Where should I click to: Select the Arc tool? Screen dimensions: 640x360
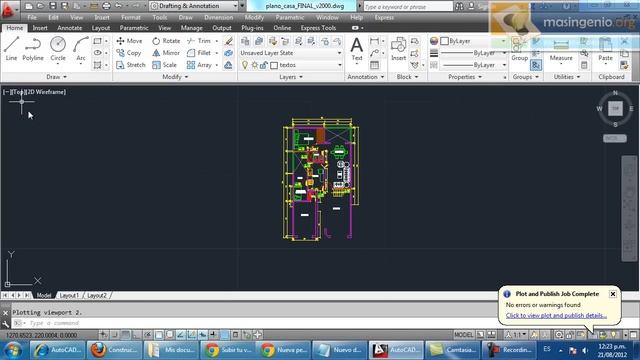click(x=81, y=49)
